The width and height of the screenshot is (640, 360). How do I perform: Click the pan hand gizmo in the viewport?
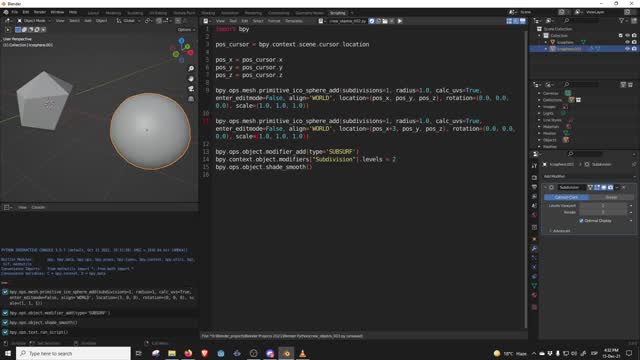coord(191,79)
